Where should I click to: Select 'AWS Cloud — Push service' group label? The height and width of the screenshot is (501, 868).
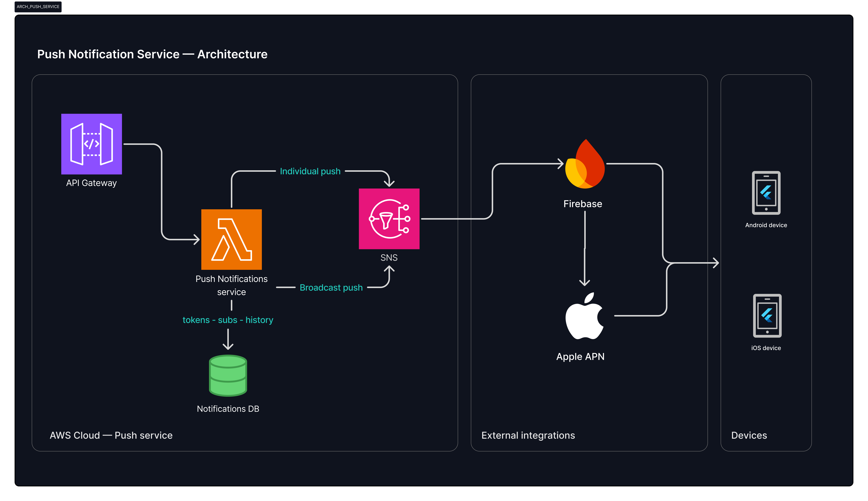click(111, 435)
